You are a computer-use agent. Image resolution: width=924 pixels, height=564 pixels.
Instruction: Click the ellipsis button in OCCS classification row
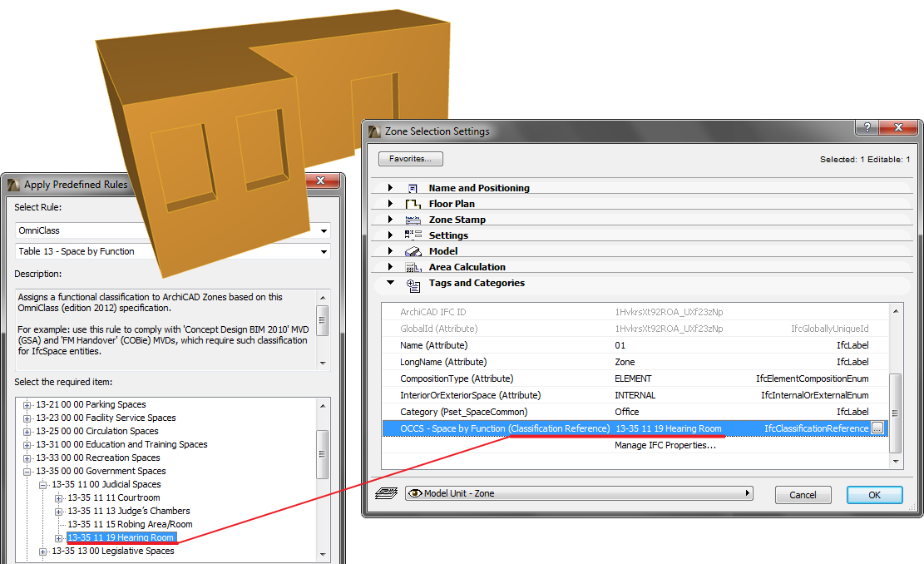pos(877,428)
